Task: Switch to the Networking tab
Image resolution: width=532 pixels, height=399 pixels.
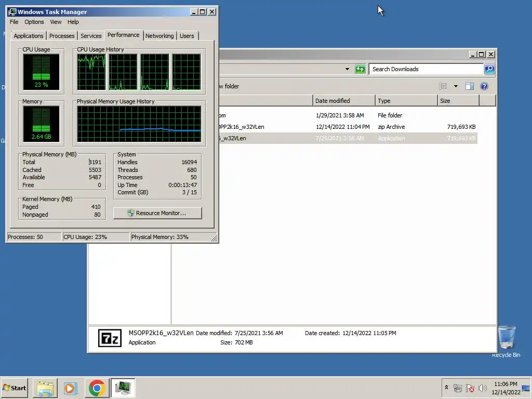Action: click(159, 36)
